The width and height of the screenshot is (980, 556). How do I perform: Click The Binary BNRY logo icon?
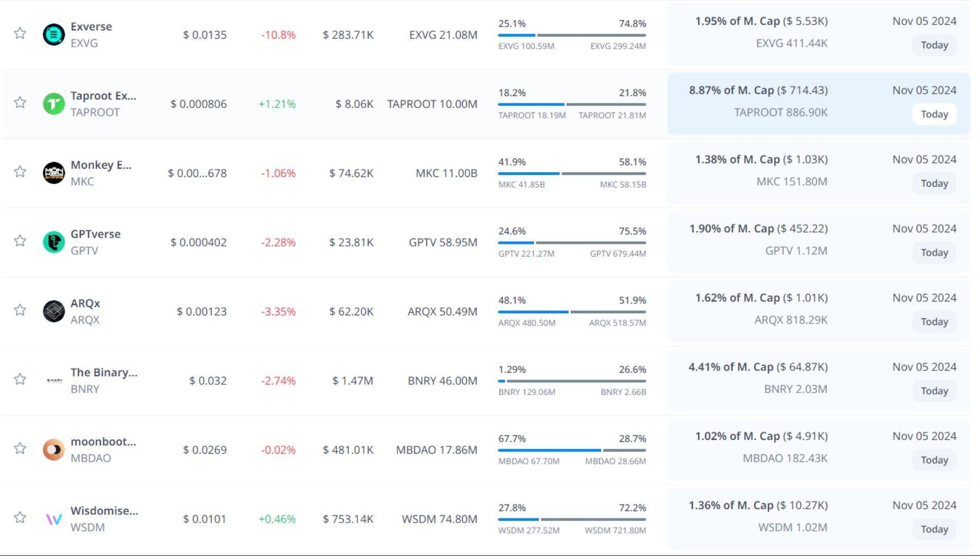[x=54, y=381]
